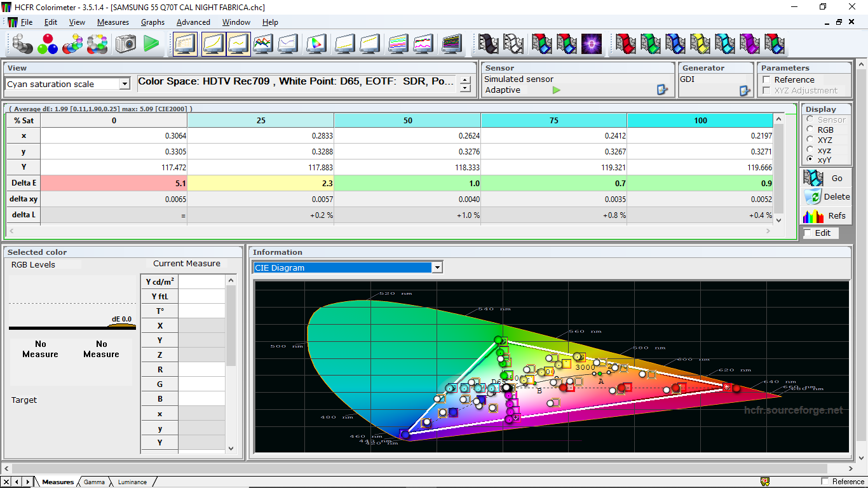Viewport: 868px width, 488px height.
Task: Tick the Reference checkbox in status bar
Action: point(825,482)
